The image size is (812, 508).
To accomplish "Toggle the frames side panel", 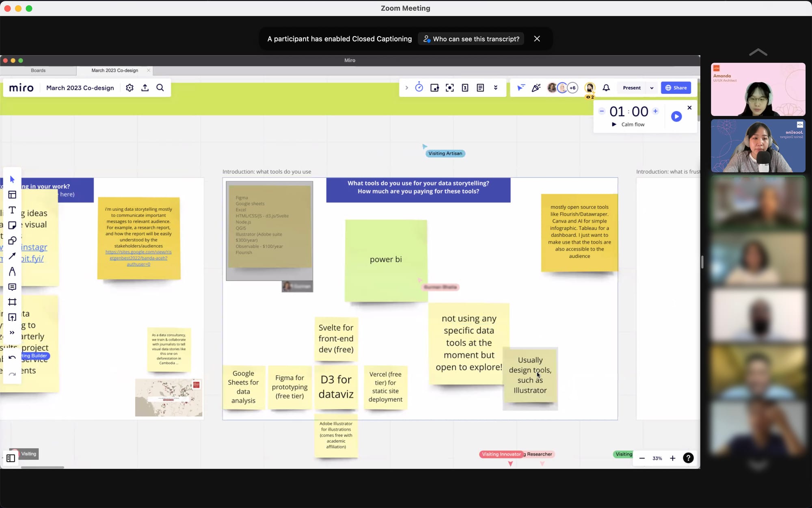I will click(x=11, y=458).
